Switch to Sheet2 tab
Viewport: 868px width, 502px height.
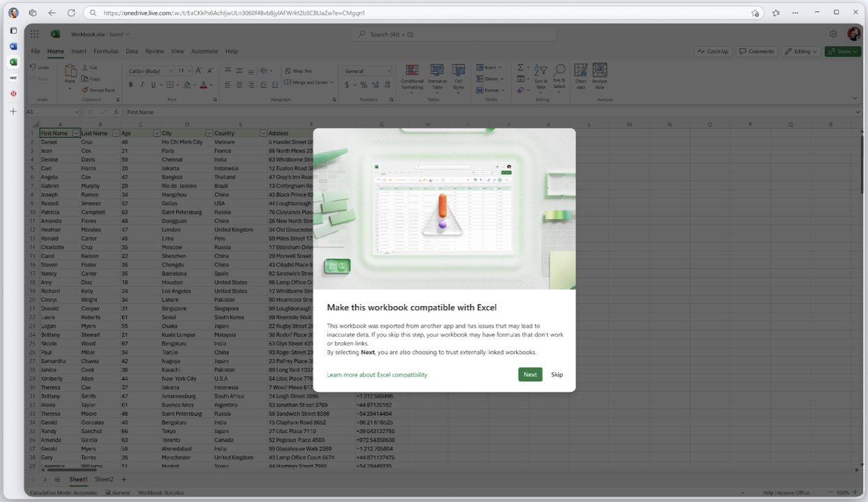pyautogui.click(x=104, y=480)
